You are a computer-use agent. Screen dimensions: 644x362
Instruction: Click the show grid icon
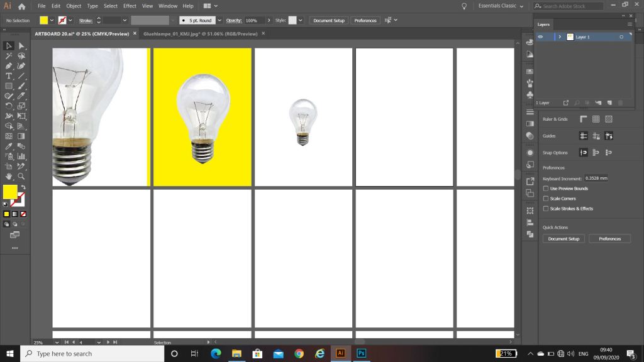point(596,119)
